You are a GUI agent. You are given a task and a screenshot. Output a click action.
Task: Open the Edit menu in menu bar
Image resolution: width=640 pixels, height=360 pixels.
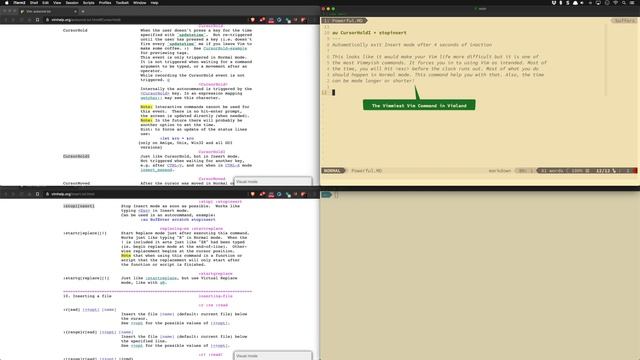tap(45, 2)
